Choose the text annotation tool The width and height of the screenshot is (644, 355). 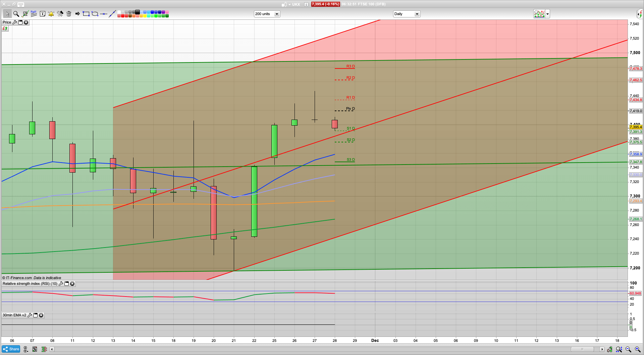[x=42, y=14]
